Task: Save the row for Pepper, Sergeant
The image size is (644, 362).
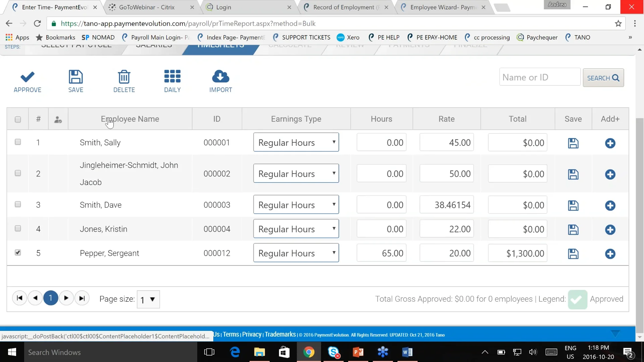Action: coord(573,254)
